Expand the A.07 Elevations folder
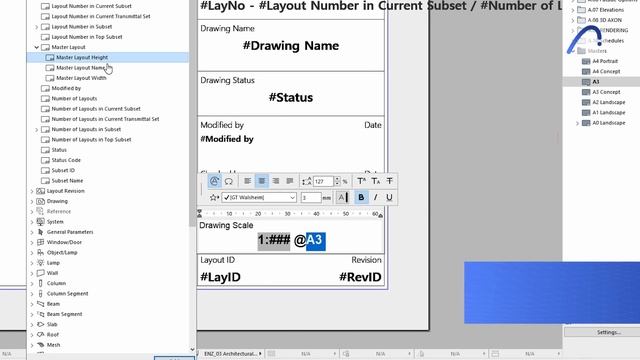 [573, 10]
